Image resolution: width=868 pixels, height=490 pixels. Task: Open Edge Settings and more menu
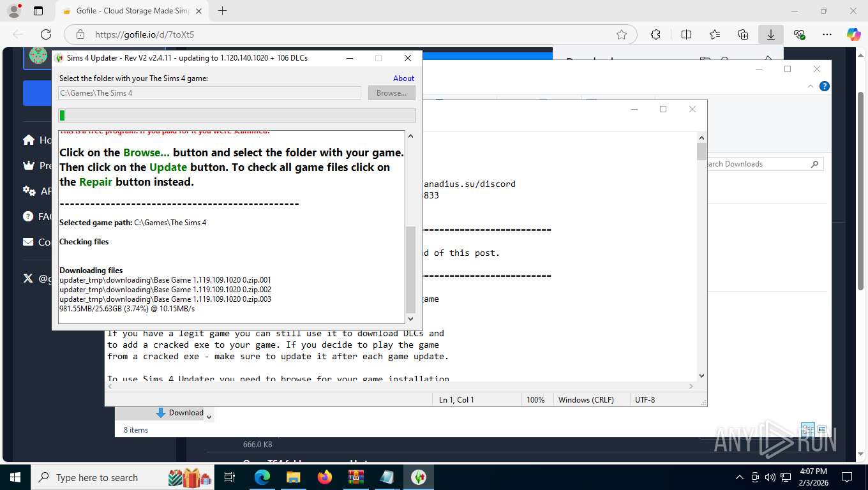pyautogui.click(x=827, y=34)
